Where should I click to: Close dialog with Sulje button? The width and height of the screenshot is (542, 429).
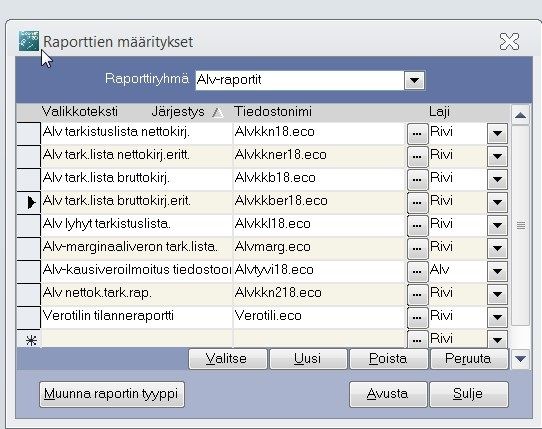[x=469, y=394]
